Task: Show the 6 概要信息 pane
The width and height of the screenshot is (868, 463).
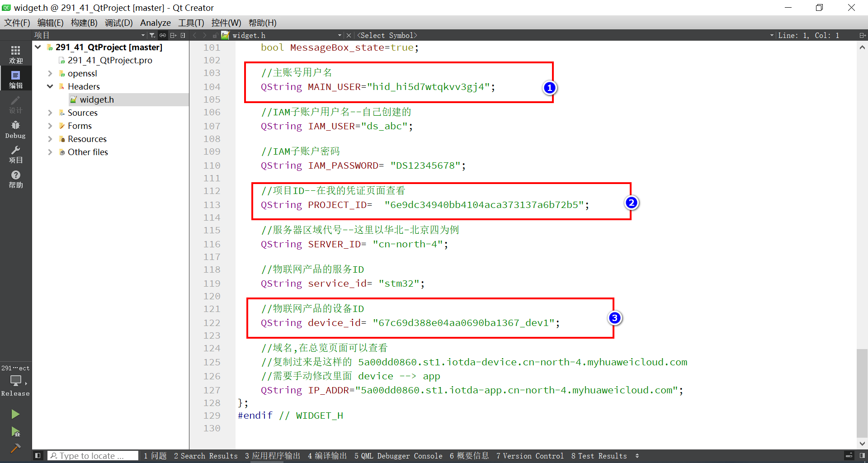Action: [x=469, y=456]
